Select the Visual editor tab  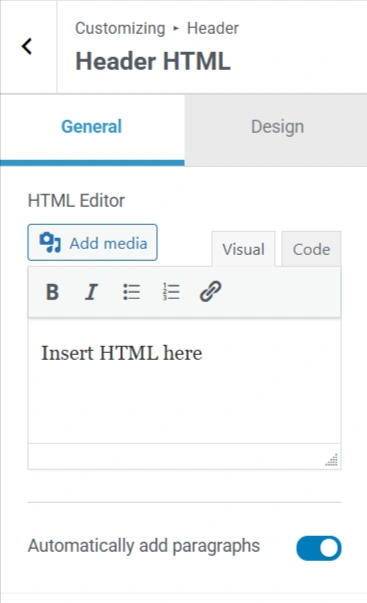click(243, 249)
